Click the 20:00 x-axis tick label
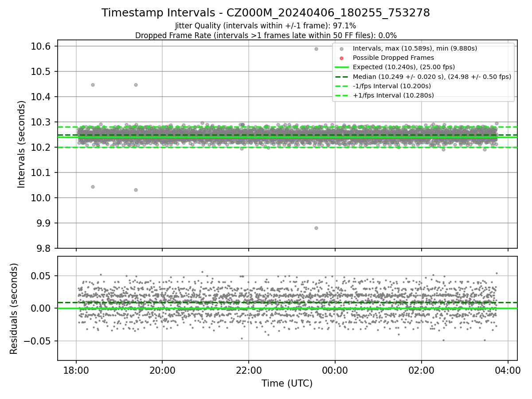The width and height of the screenshot is (532, 399). point(162,370)
